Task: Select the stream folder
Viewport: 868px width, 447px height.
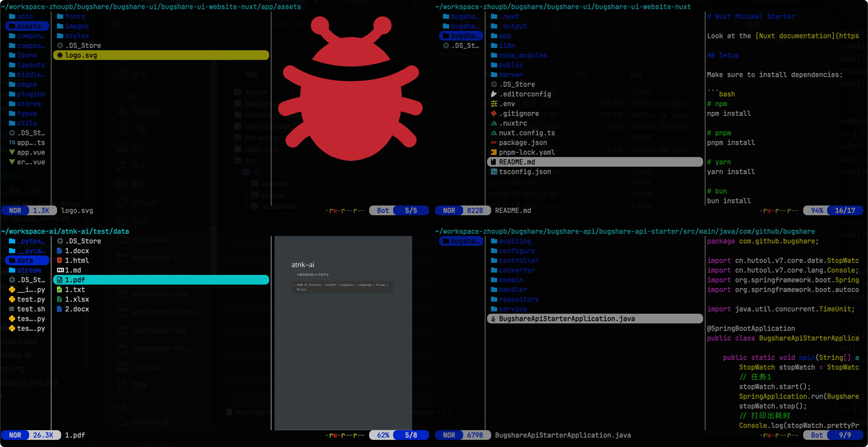Action: point(29,270)
